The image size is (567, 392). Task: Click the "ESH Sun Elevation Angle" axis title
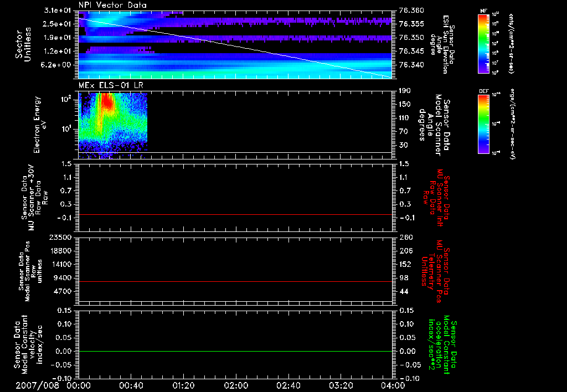pos(442,44)
